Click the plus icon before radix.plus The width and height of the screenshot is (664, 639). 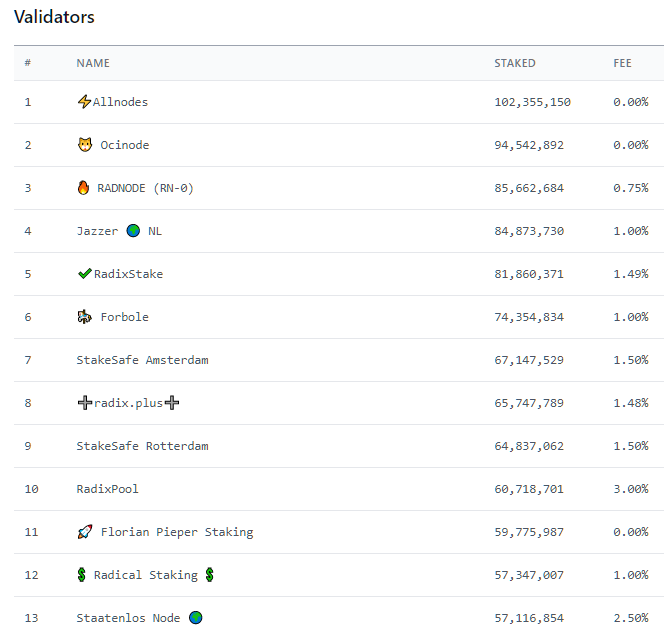(85, 403)
